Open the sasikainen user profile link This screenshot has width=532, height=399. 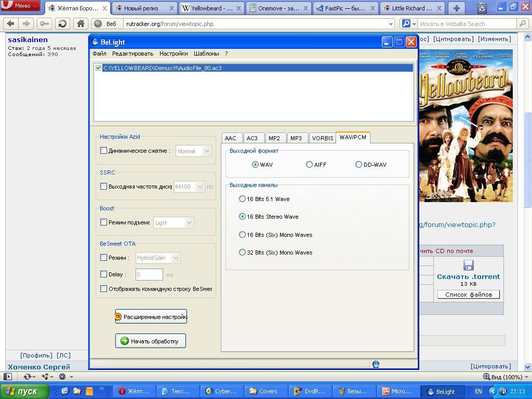pyautogui.click(x=28, y=39)
